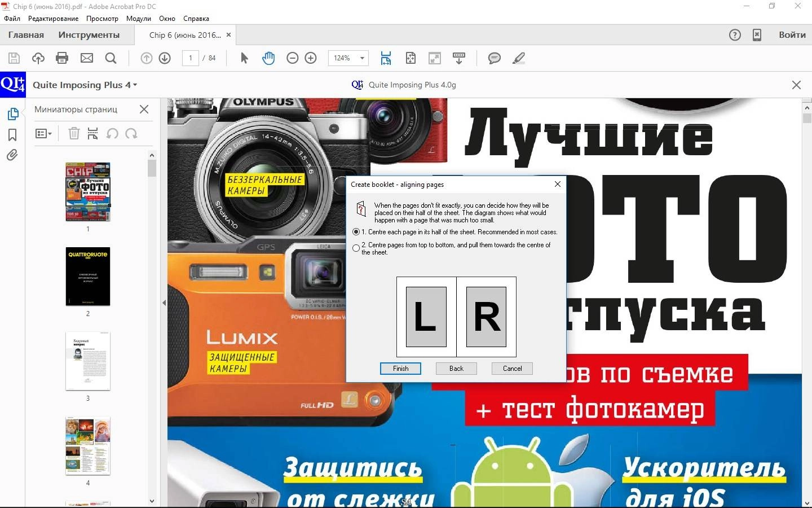The width and height of the screenshot is (812, 508).
Task: Open the Модули menu
Action: click(x=139, y=19)
